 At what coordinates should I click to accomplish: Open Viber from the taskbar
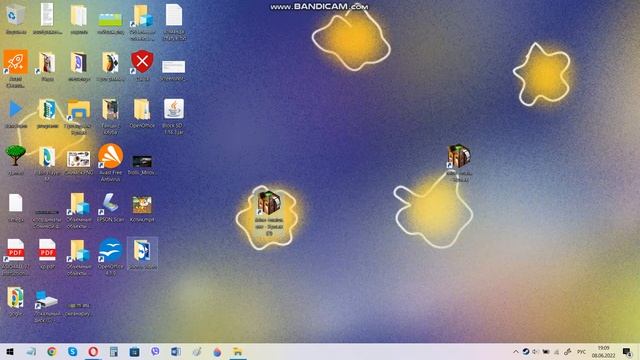tap(155, 351)
